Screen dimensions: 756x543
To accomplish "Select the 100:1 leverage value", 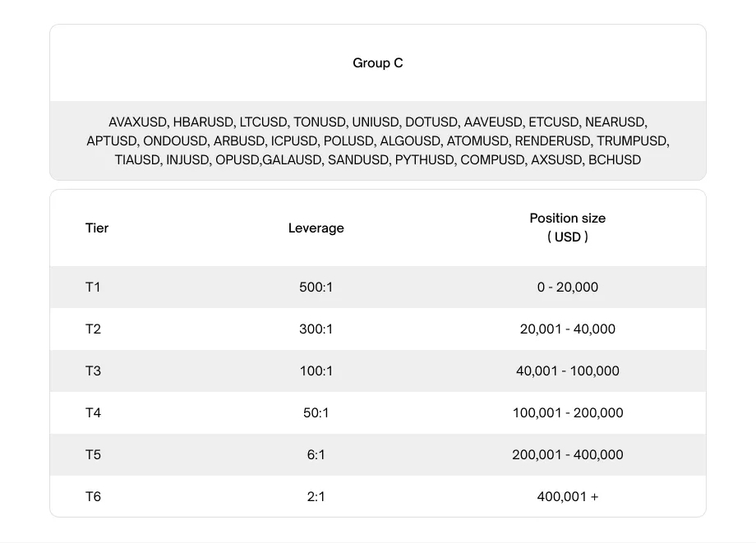I will pos(316,371).
